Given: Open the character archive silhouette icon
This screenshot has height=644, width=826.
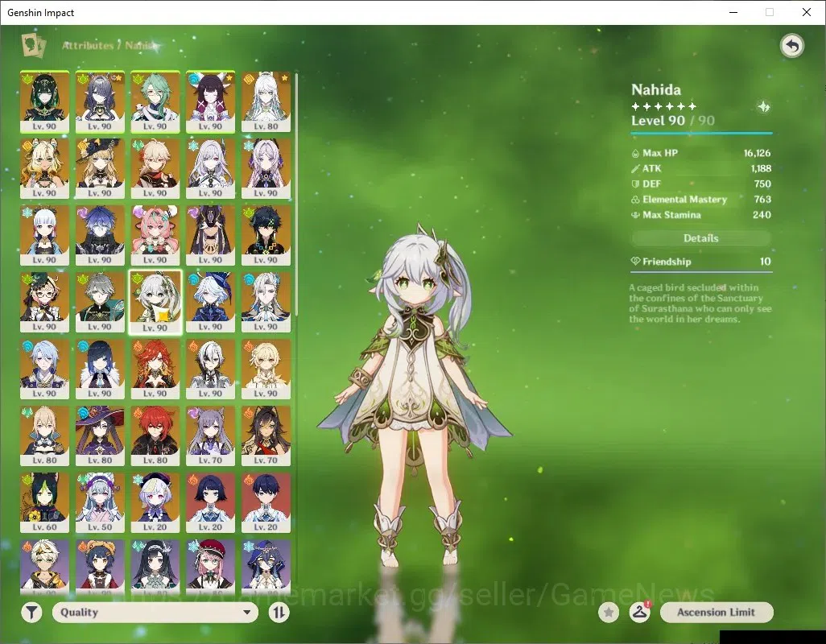Looking at the screenshot, I should (33, 45).
